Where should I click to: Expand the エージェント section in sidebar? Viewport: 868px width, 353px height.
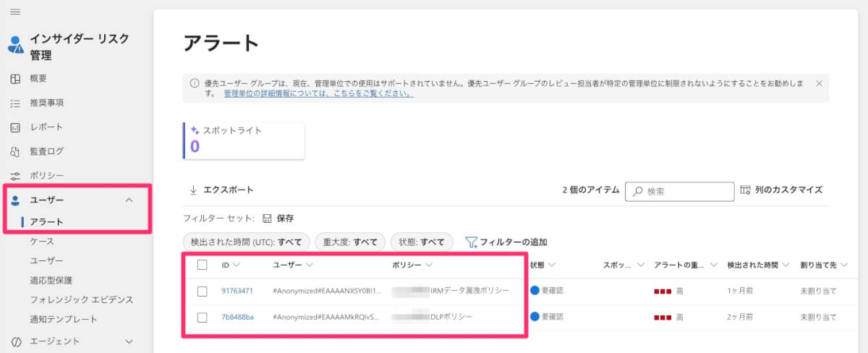coord(129,341)
